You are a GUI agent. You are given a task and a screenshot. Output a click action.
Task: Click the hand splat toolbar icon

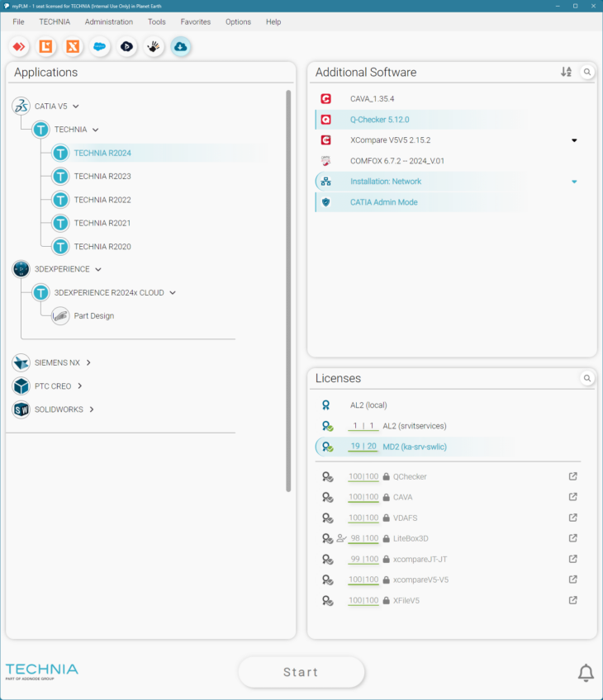(x=154, y=46)
